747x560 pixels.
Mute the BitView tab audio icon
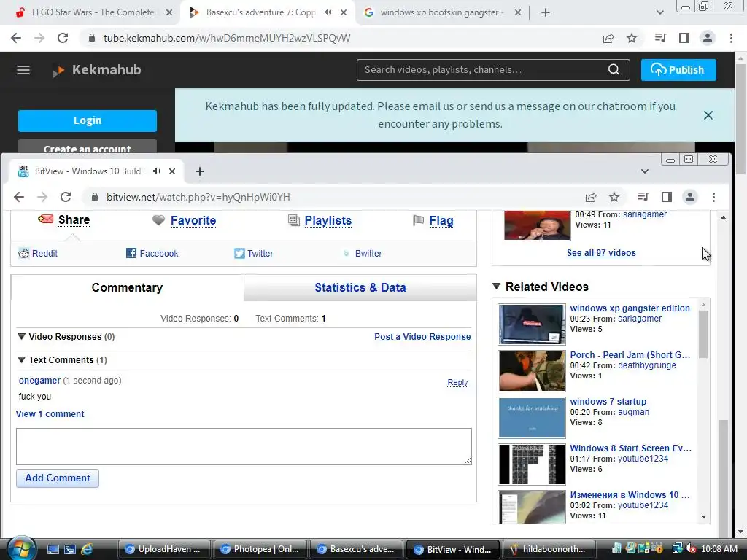157,171
